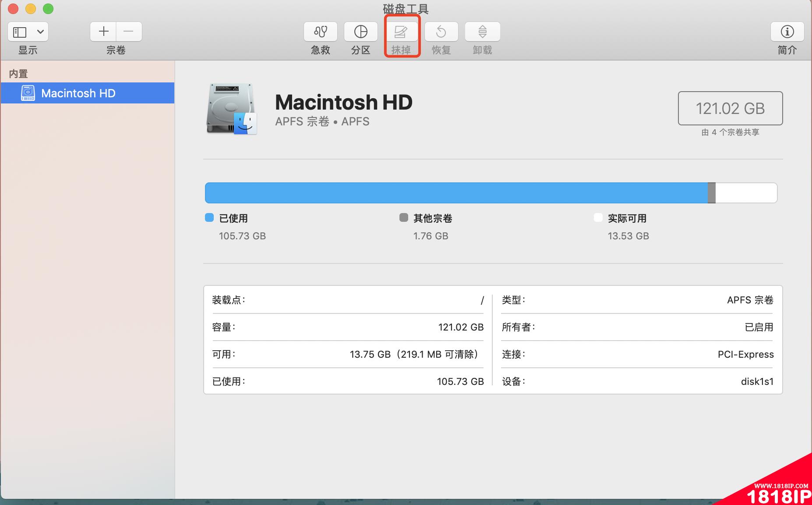Image resolution: width=812 pixels, height=505 pixels.
Task: Click the gray other-volumes segment of the bar
Action: tap(712, 193)
